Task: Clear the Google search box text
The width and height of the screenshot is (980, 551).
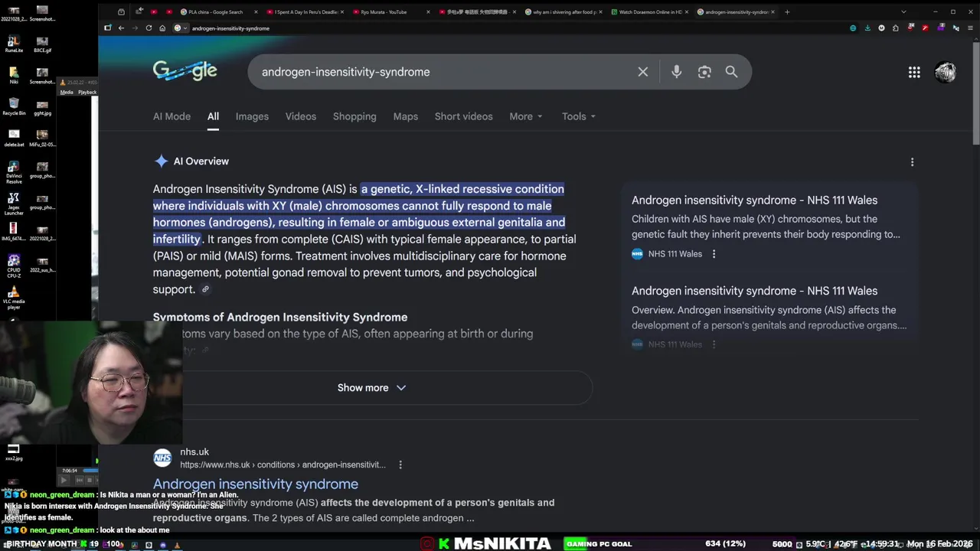Action: coord(642,72)
